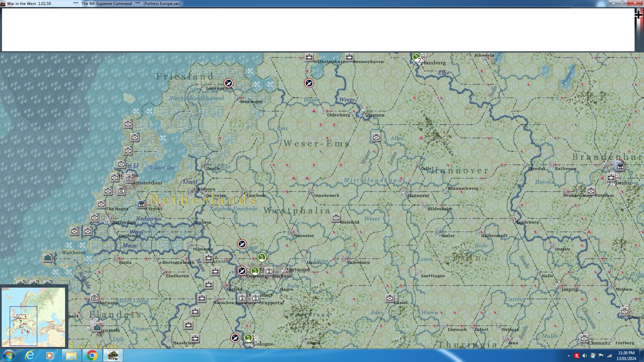Click the black plus icon at top right
Image resolution: width=644 pixels, height=362 pixels.
(x=638, y=14)
